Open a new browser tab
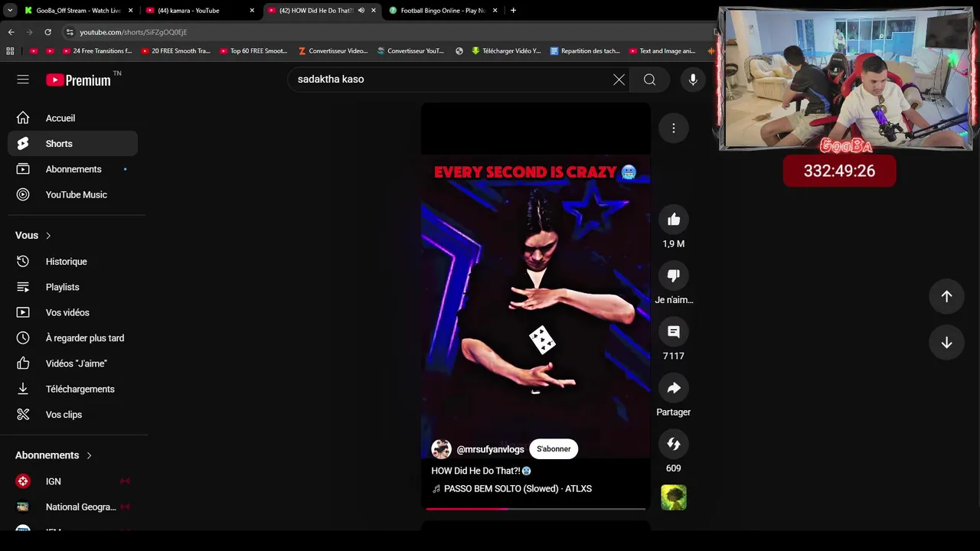The image size is (980, 551). tap(513, 11)
